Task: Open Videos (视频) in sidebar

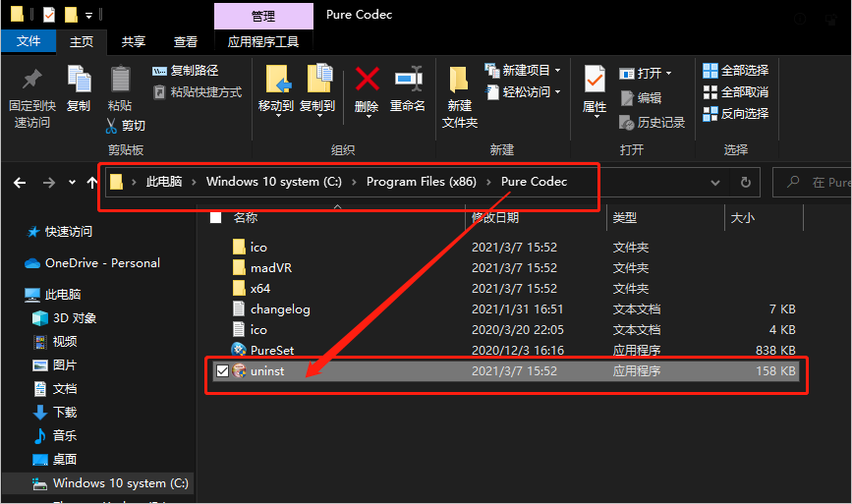Action: 55,342
